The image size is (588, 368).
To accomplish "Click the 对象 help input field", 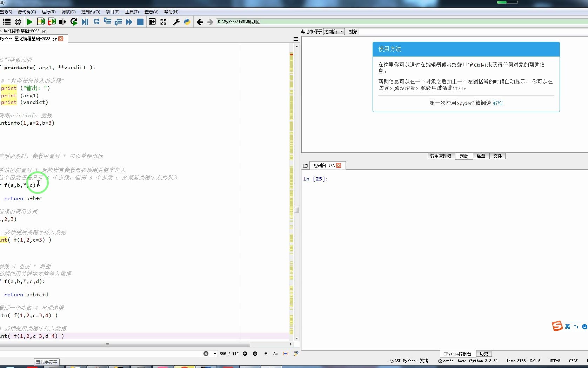I will click(473, 32).
